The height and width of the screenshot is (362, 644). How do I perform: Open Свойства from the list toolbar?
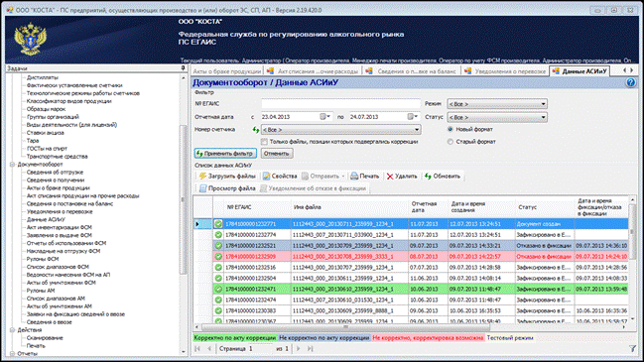280,177
